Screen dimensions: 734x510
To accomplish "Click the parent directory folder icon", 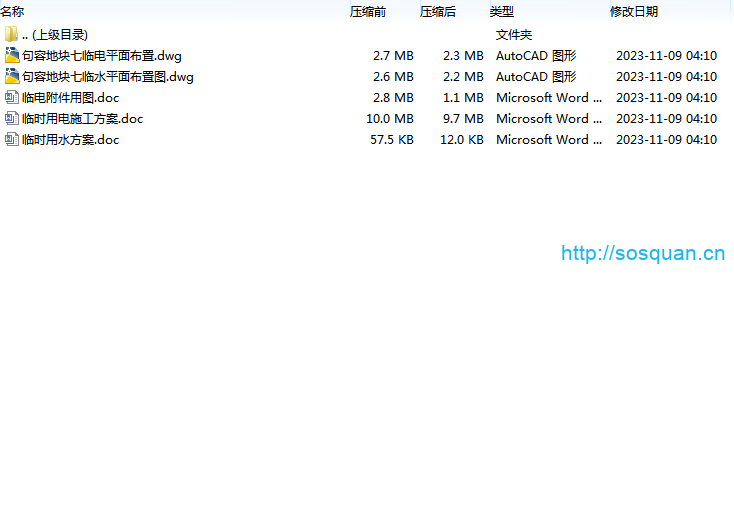I will [11, 35].
